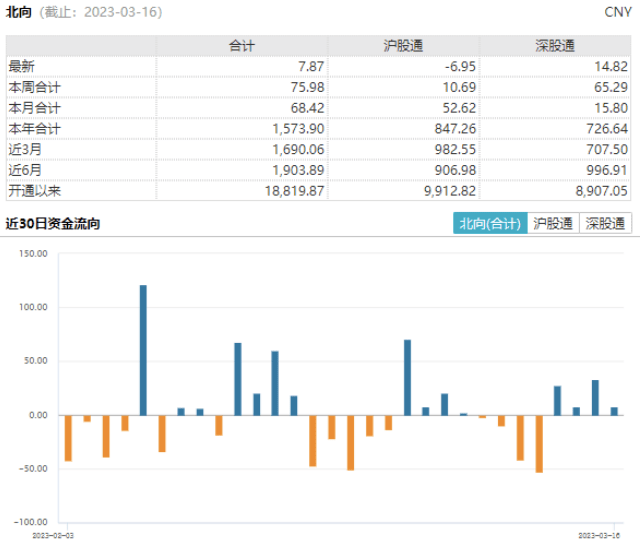This screenshot has width=642, height=546.
Task: Click the 2023-02-03 axis date label
Action: point(53,535)
